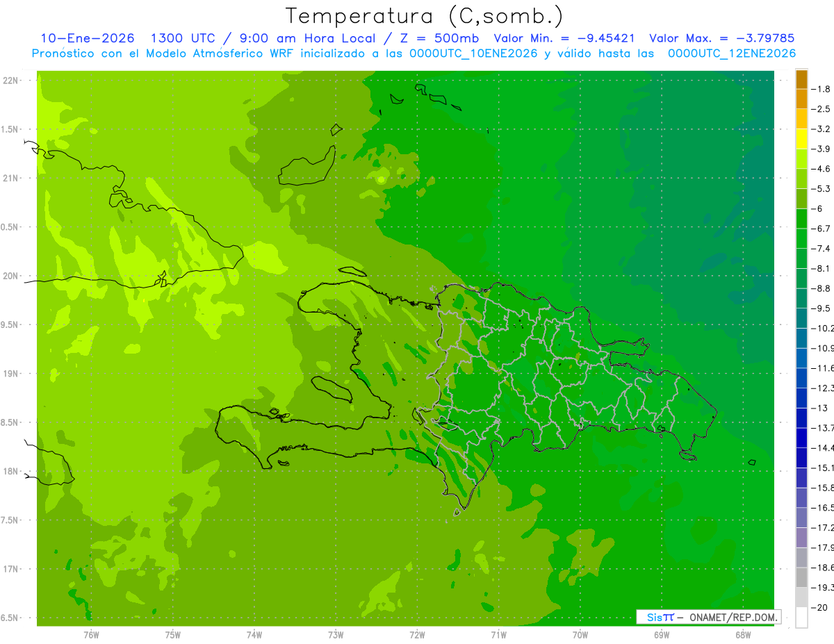Screen dimensions: 834x644
Task: Click the "74W" longitude axis label
Action: (x=254, y=636)
